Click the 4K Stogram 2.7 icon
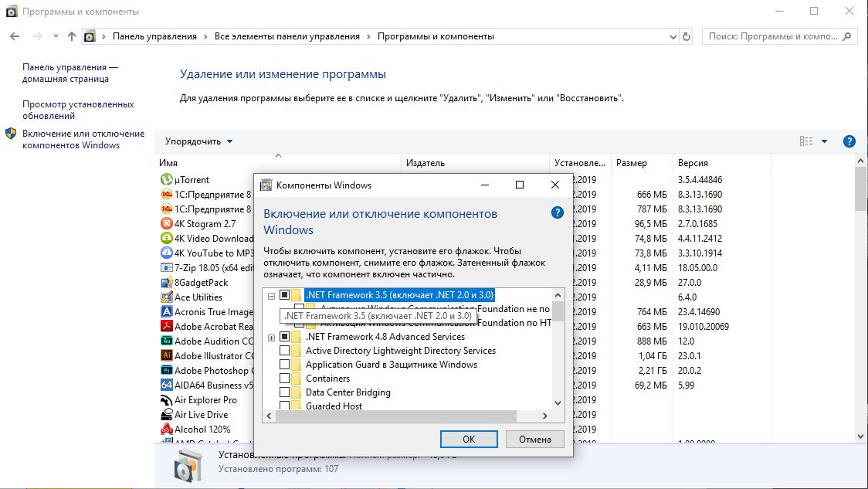The width and height of the screenshot is (868, 489). coord(166,224)
